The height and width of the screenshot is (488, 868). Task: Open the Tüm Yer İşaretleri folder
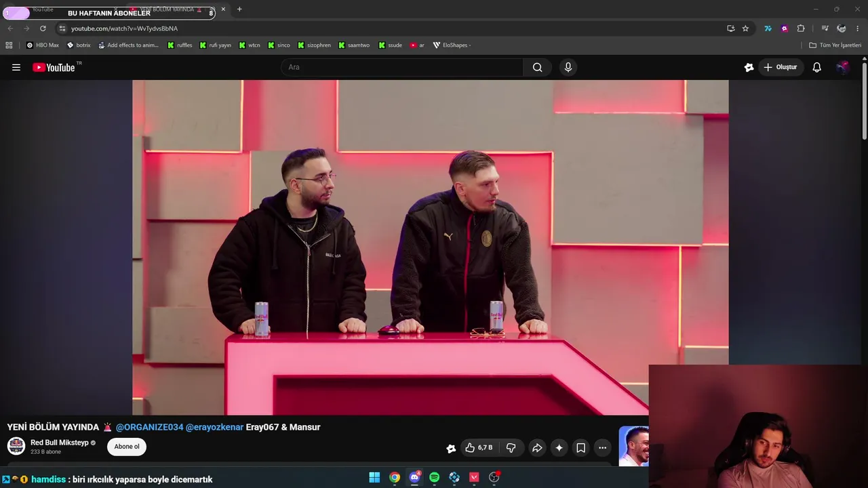click(835, 45)
